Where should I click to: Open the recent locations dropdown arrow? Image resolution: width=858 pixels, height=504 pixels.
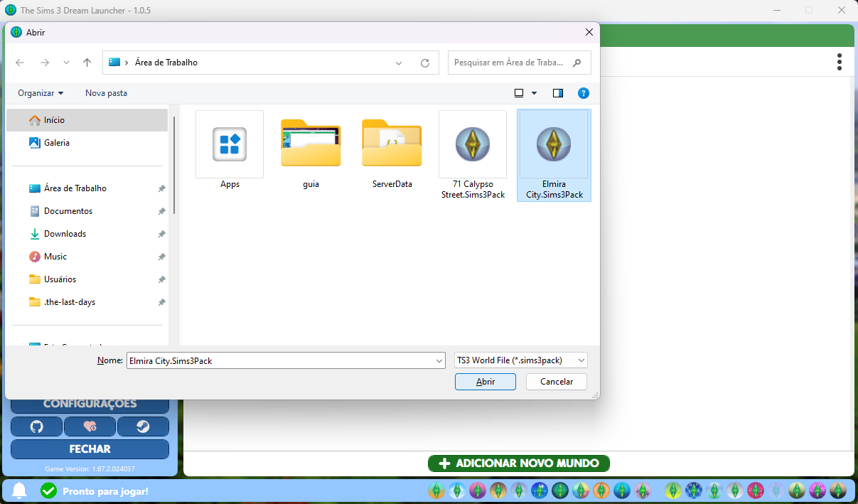point(66,63)
